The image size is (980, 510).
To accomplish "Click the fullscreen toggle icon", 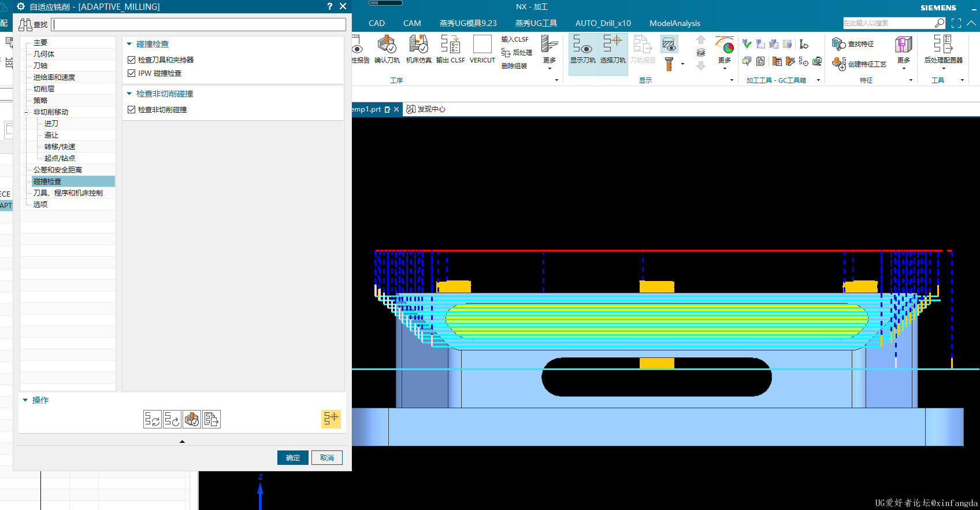I will coord(956,23).
